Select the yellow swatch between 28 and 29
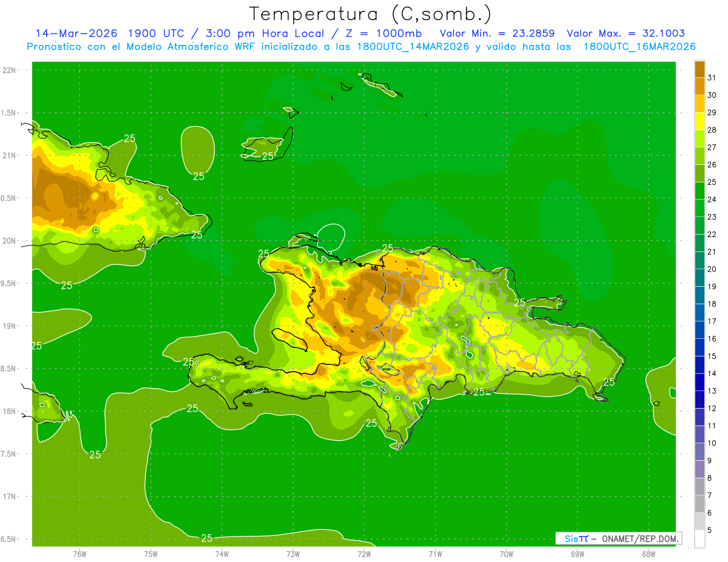The image size is (728, 562). [x=699, y=121]
